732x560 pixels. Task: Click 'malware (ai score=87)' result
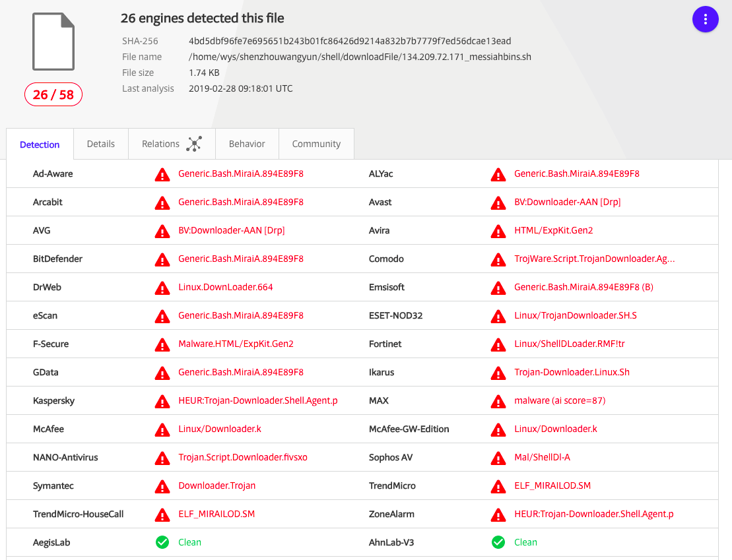[560, 400]
